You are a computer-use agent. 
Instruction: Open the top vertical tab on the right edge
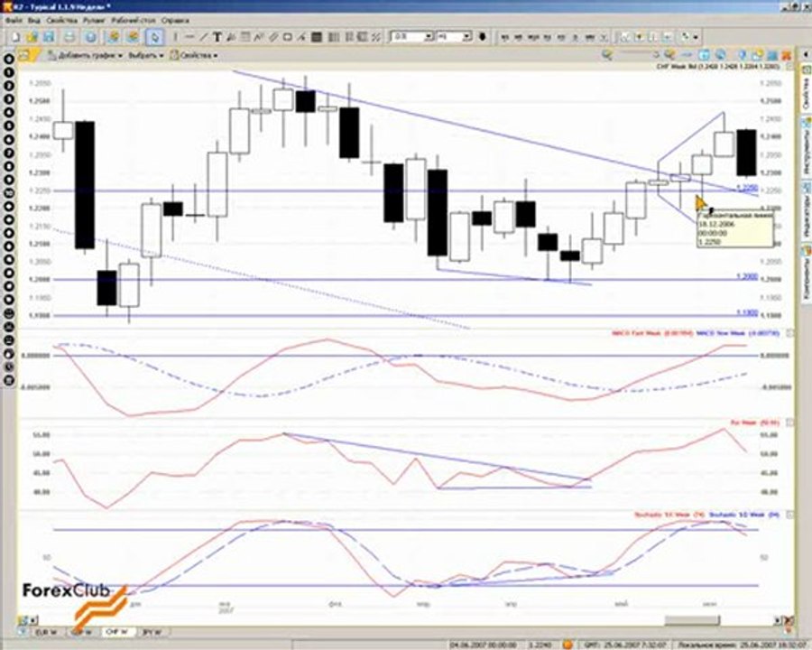(x=807, y=88)
